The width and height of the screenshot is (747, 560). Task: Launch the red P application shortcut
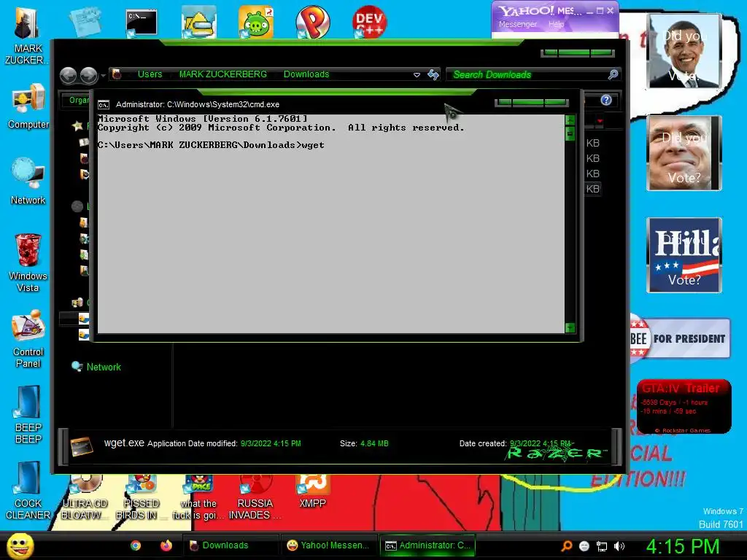pyautogui.click(x=312, y=22)
